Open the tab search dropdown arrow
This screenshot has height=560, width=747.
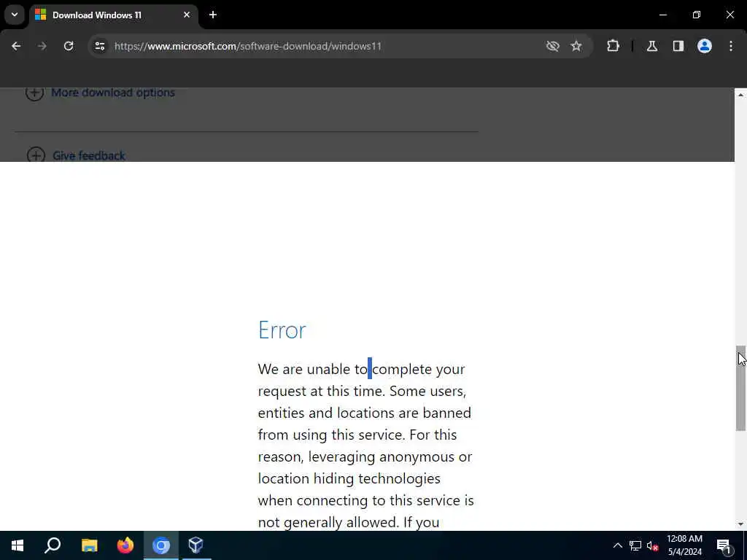15,15
